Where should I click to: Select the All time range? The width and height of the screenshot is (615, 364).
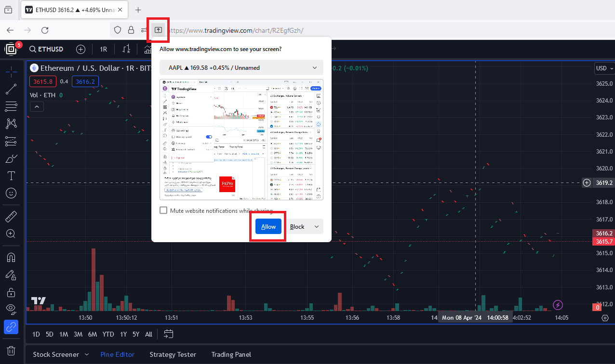tap(148, 334)
